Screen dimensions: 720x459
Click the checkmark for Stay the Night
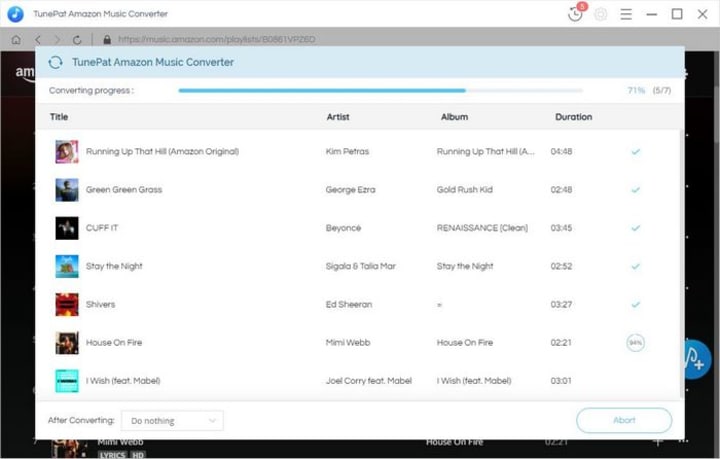(636, 266)
